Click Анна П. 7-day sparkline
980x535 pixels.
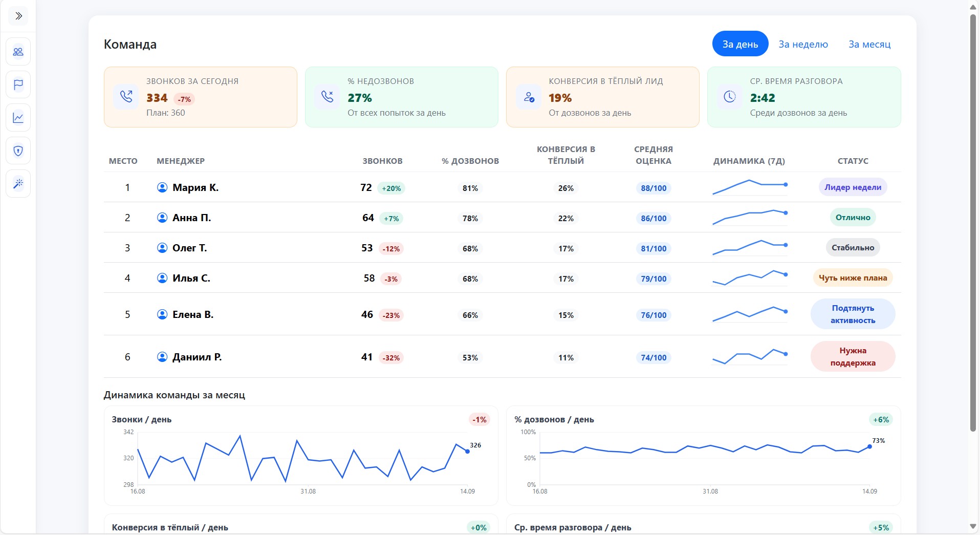pyautogui.click(x=750, y=218)
